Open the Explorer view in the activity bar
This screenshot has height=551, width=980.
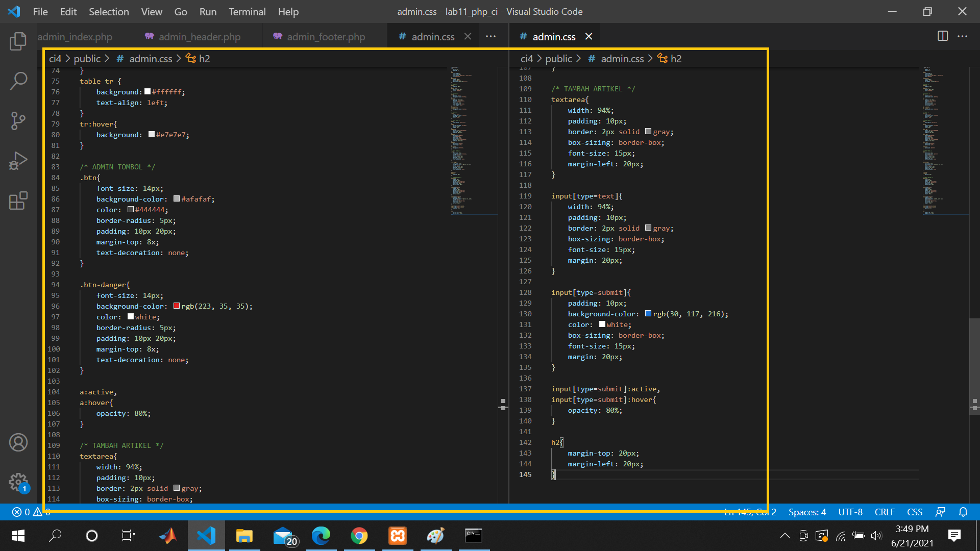18,41
